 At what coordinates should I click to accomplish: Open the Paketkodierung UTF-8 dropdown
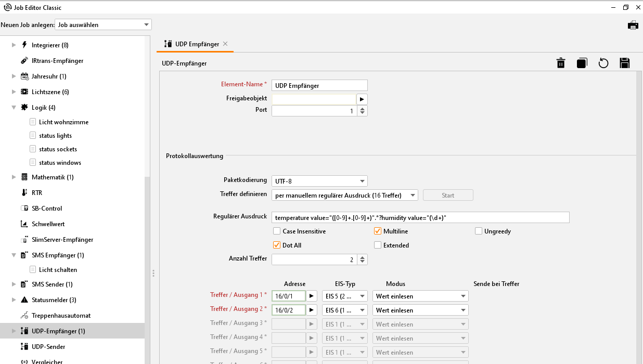[319, 181]
